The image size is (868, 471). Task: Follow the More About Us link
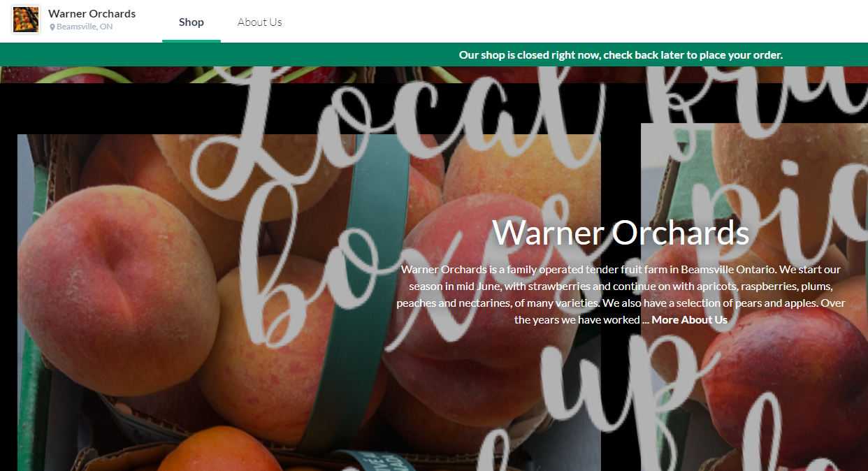click(689, 319)
